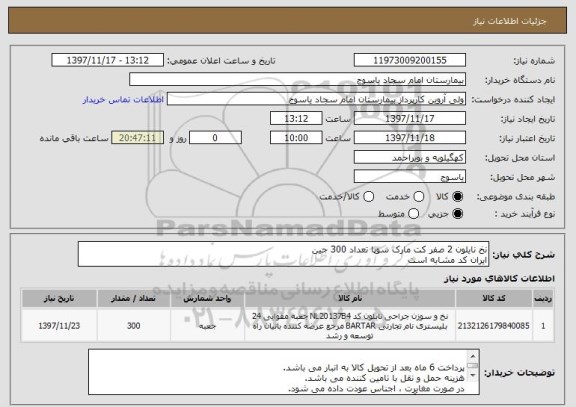
Task: Click the unit cell جعبه
Action: pyautogui.click(x=207, y=326)
